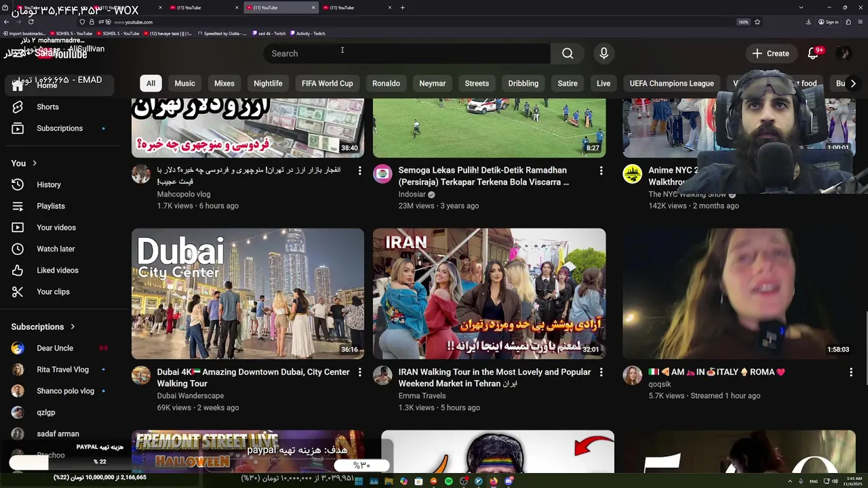The width and height of the screenshot is (868, 488).
Task: Expand the You section chevron
Action: pyautogui.click(x=35, y=163)
